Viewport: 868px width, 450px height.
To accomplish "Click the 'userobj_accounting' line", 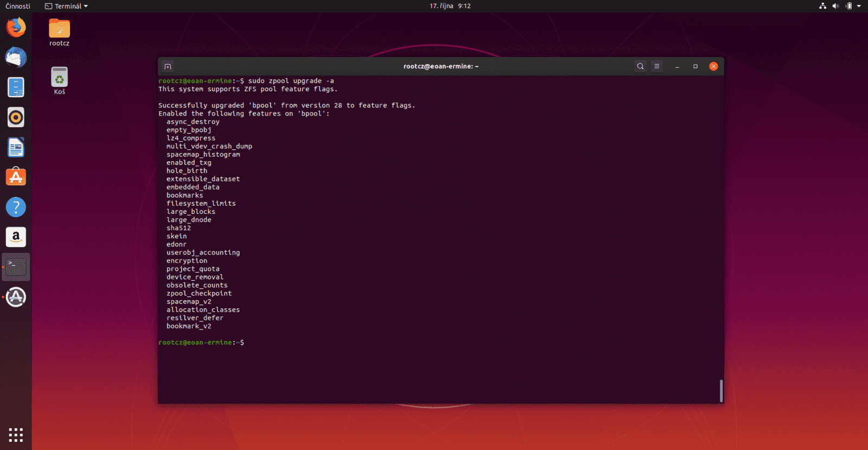I will click(x=203, y=252).
